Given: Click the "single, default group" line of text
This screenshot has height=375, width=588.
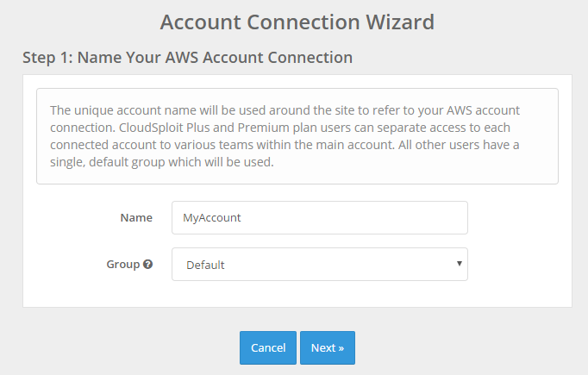Looking at the screenshot, I should [x=161, y=162].
